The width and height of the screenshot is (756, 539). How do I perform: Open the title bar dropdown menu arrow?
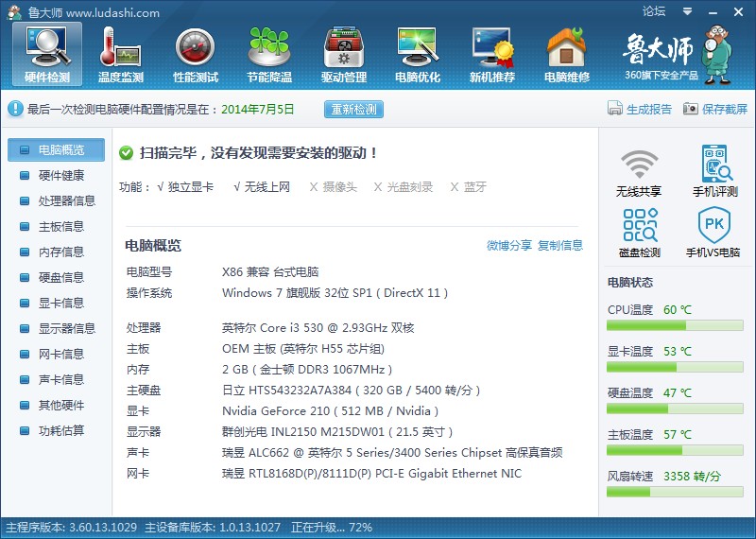tap(688, 11)
